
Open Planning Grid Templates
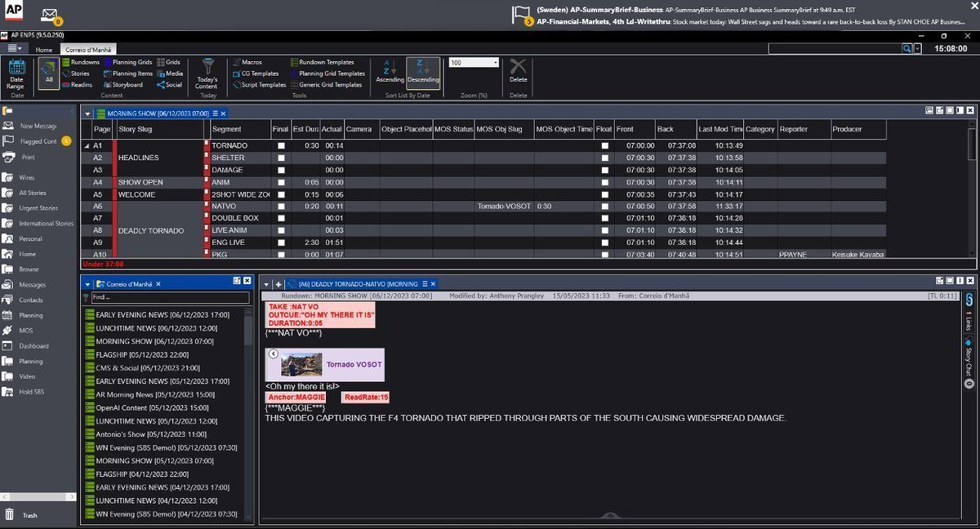coord(327,73)
